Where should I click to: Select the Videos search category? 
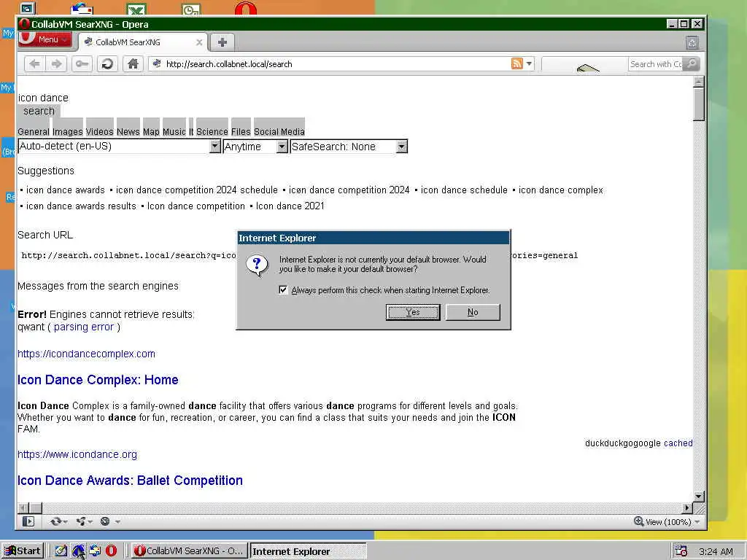pos(99,131)
